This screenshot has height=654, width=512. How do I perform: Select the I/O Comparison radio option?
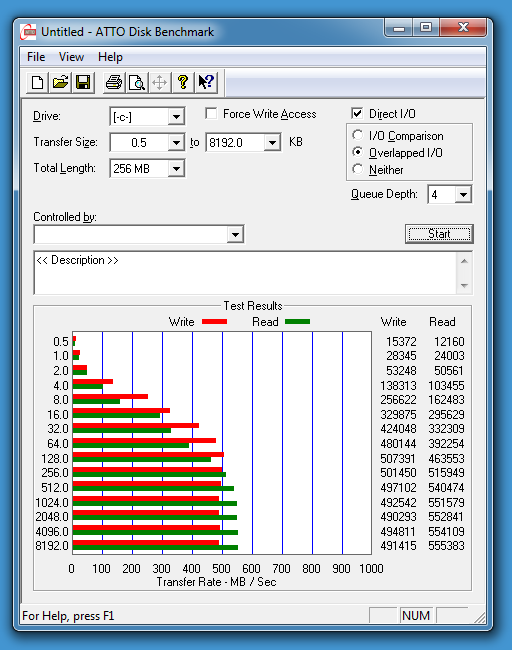357,135
